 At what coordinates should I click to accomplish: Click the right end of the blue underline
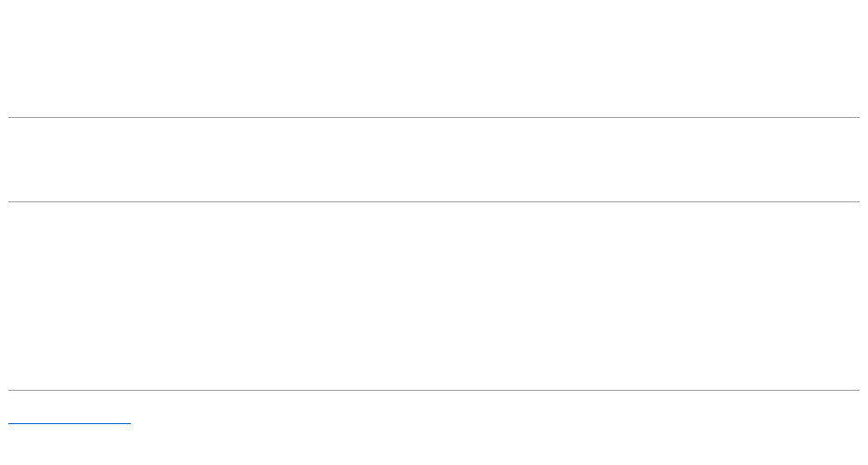[130, 423]
